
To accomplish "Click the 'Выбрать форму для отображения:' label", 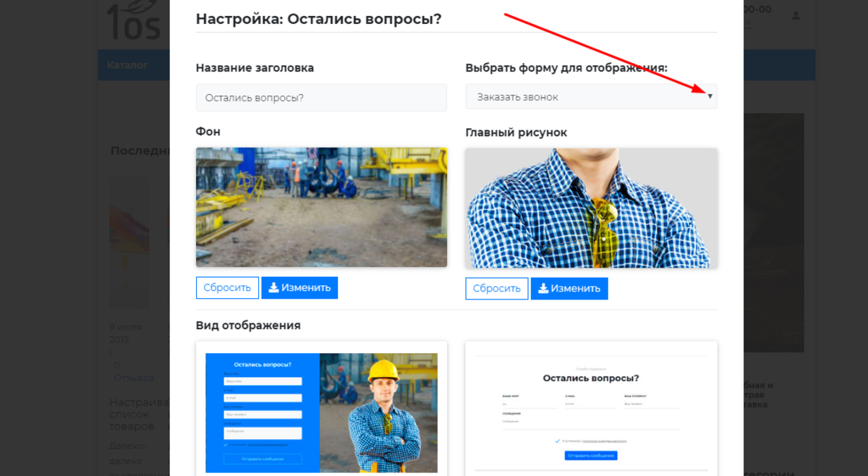I will click(x=566, y=68).
